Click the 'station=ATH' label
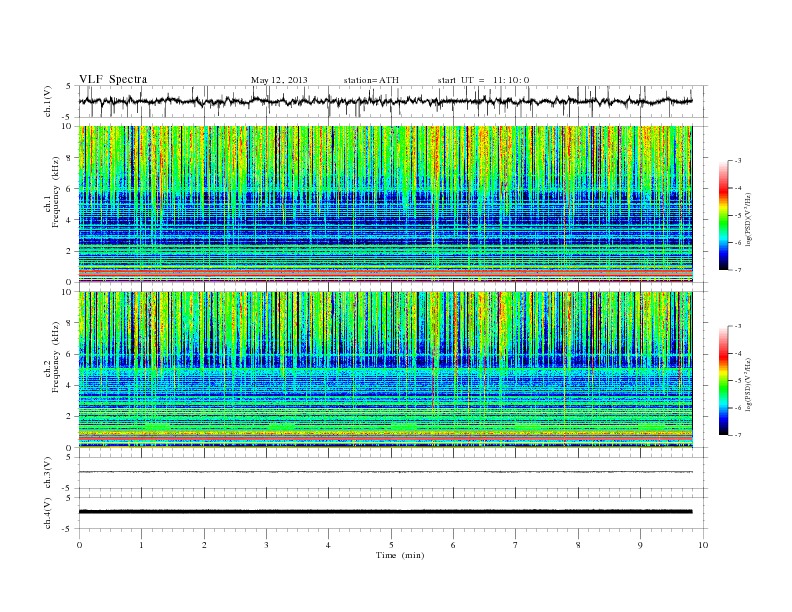Viewport: 792px width, 612px height. [x=371, y=80]
